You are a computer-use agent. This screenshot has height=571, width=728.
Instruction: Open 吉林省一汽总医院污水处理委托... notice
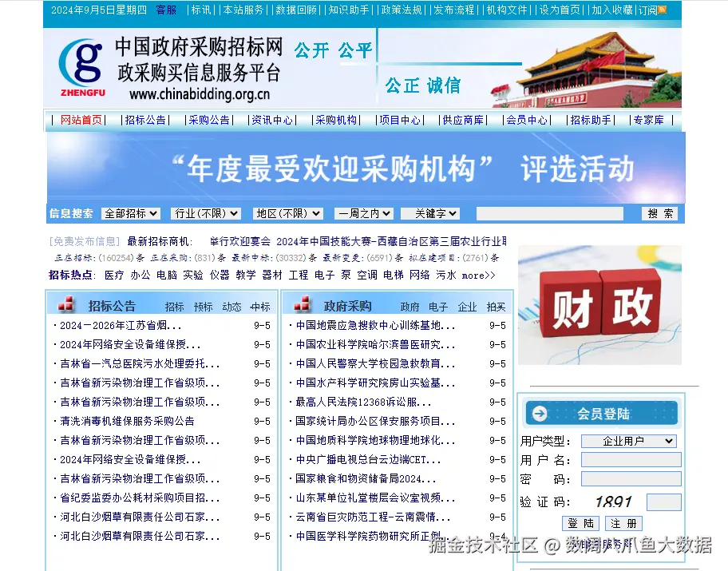140,363
